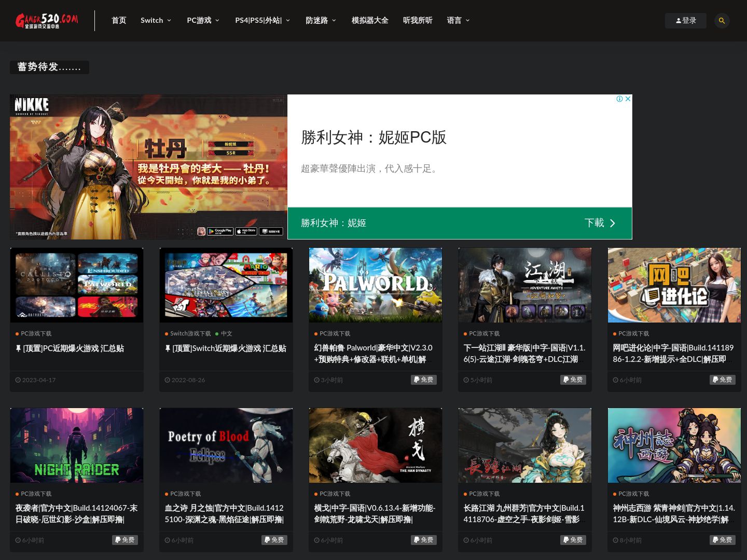Image resolution: width=747 pixels, height=560 pixels.
Task: Open 模拟器大全 menu item
Action: 370,21
